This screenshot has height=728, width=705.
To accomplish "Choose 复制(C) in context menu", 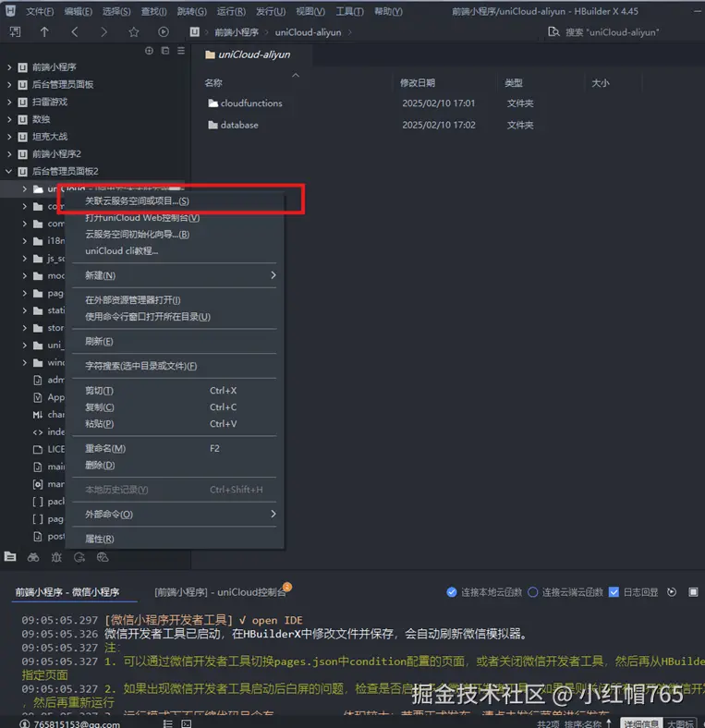I will [175, 407].
